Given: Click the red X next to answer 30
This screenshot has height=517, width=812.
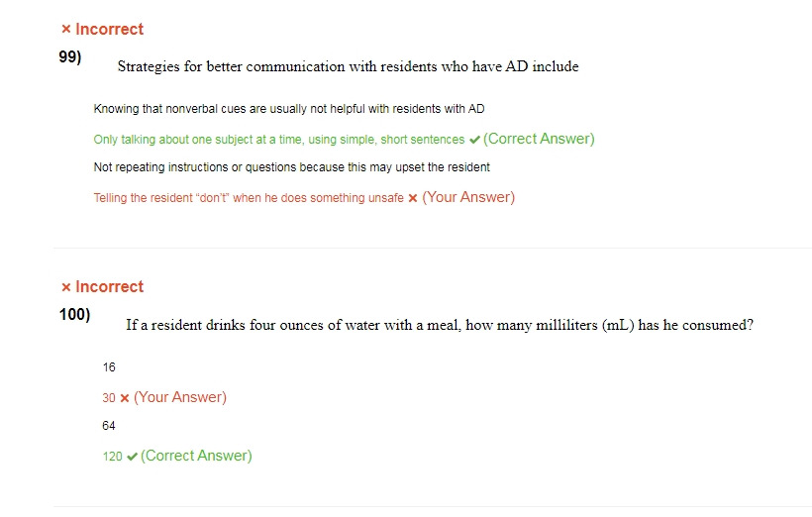Looking at the screenshot, I should pos(125,398).
